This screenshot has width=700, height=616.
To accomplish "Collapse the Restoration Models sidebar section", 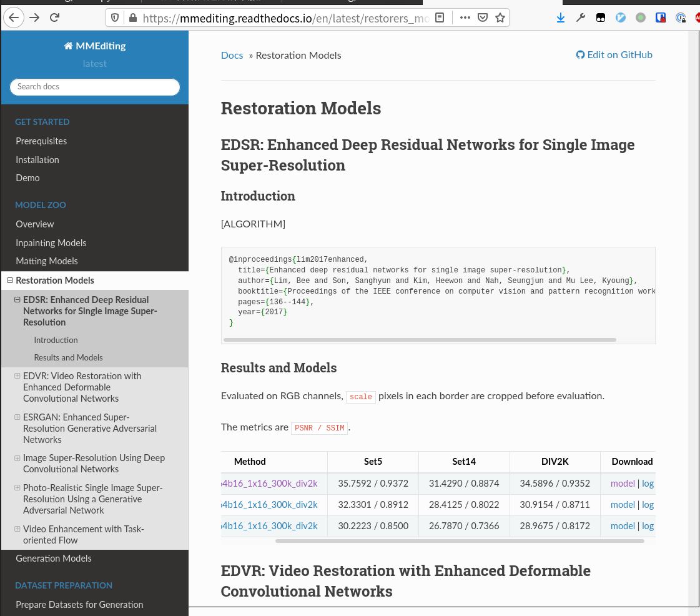I will click(10, 281).
